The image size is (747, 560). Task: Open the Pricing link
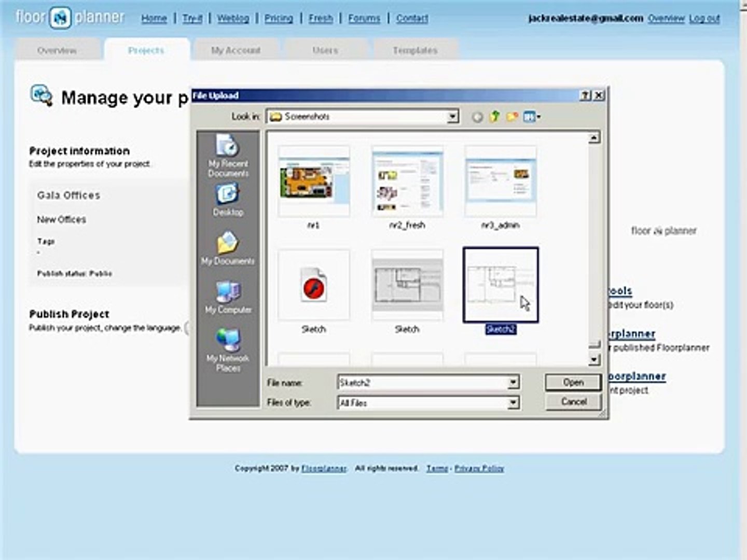[x=279, y=18]
